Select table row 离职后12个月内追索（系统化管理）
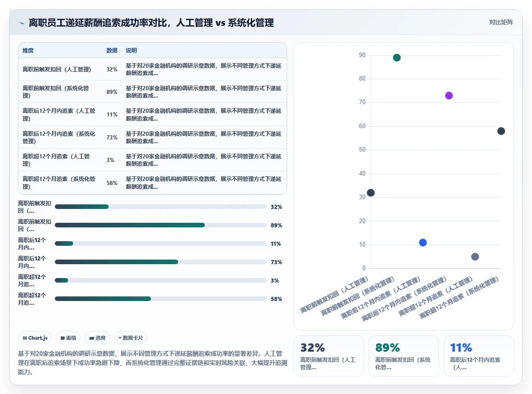The image size is (532, 394). tap(152, 137)
